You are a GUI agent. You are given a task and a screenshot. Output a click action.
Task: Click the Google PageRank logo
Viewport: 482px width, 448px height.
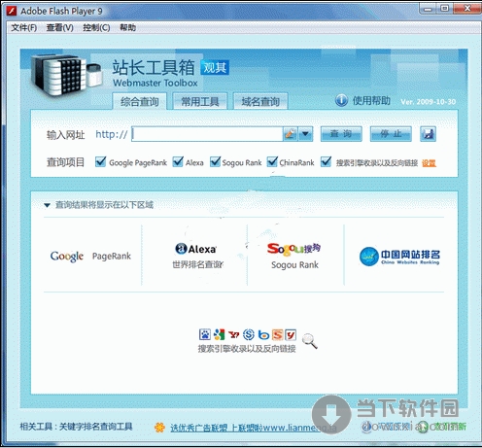[90, 257]
